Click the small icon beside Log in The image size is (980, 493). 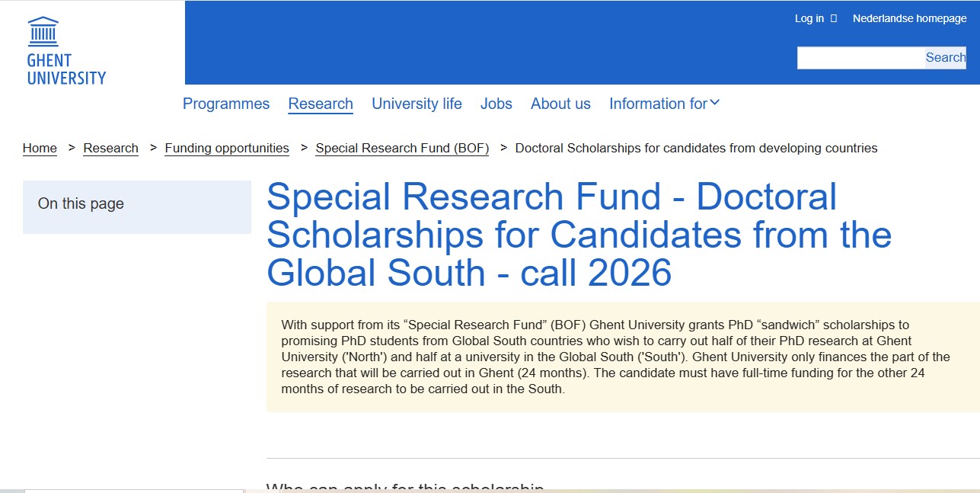pyautogui.click(x=834, y=18)
